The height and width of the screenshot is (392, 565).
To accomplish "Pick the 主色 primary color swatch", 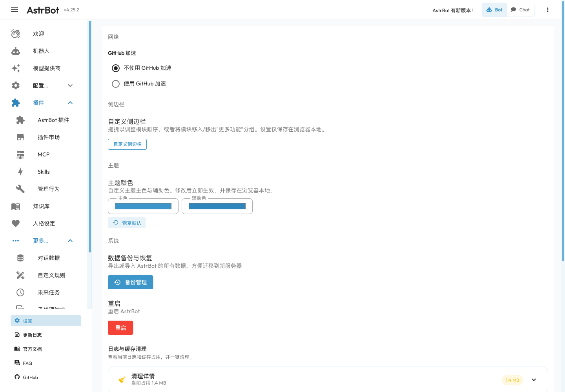I will point(143,206).
